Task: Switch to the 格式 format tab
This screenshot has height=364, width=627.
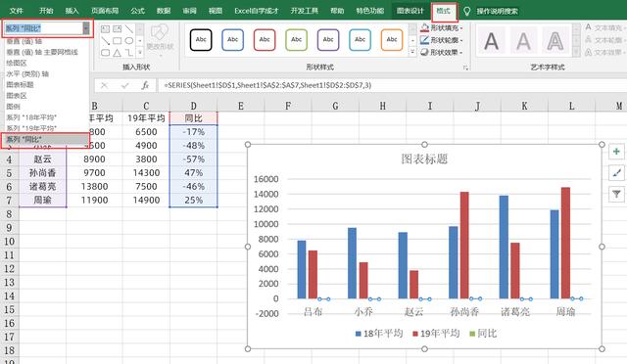Action: tap(444, 11)
